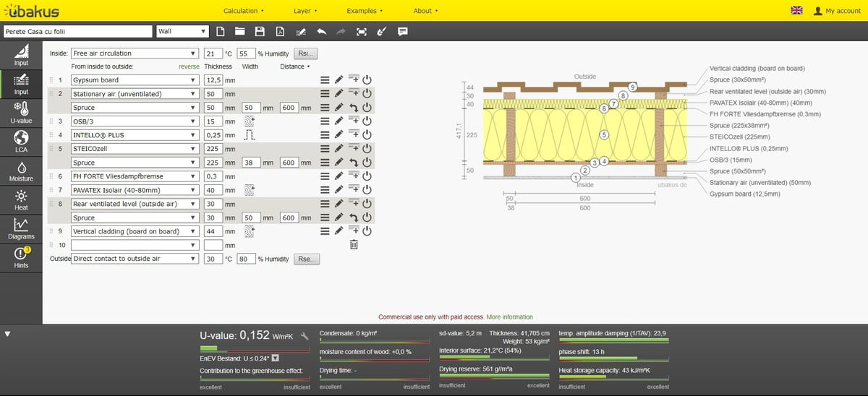Open the U-value thermometer sidebar panel
The height and width of the screenshot is (396, 868).
click(x=21, y=113)
